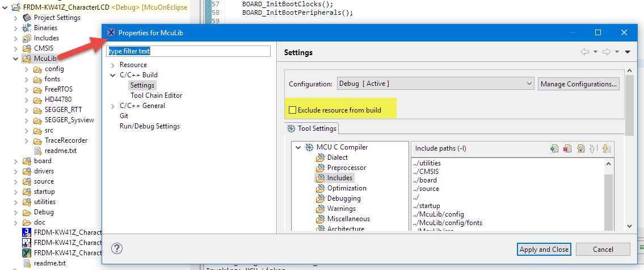Select Tool Chain Editor in properties tree
This screenshot has width=644, height=270.
tap(156, 95)
